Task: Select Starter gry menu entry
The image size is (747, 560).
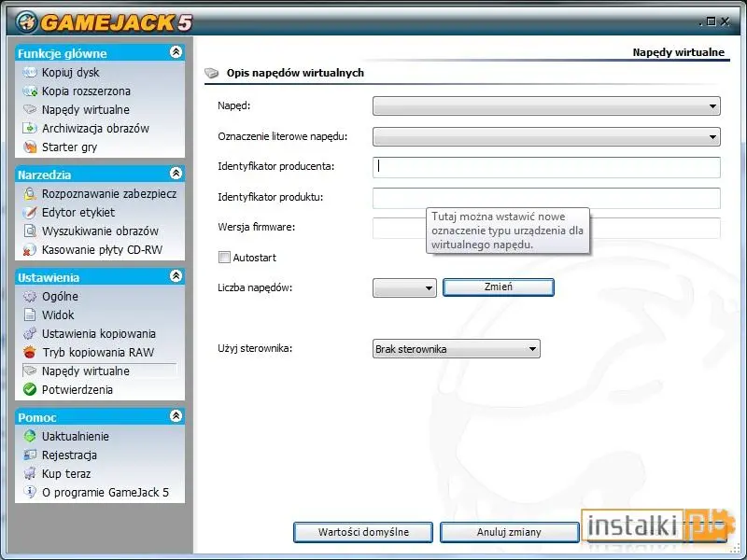Action: [x=69, y=147]
